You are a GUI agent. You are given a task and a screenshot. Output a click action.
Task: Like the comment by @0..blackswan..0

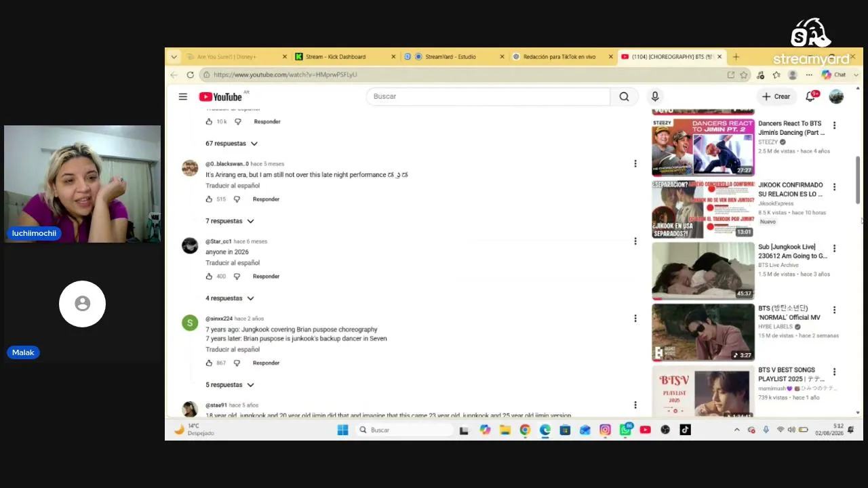click(209, 199)
